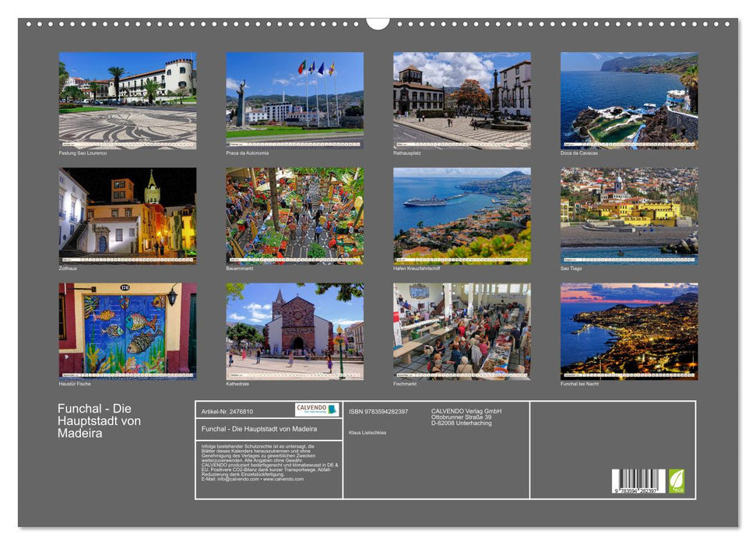
Task: Click the Kathedrale church photo
Action: click(294, 332)
